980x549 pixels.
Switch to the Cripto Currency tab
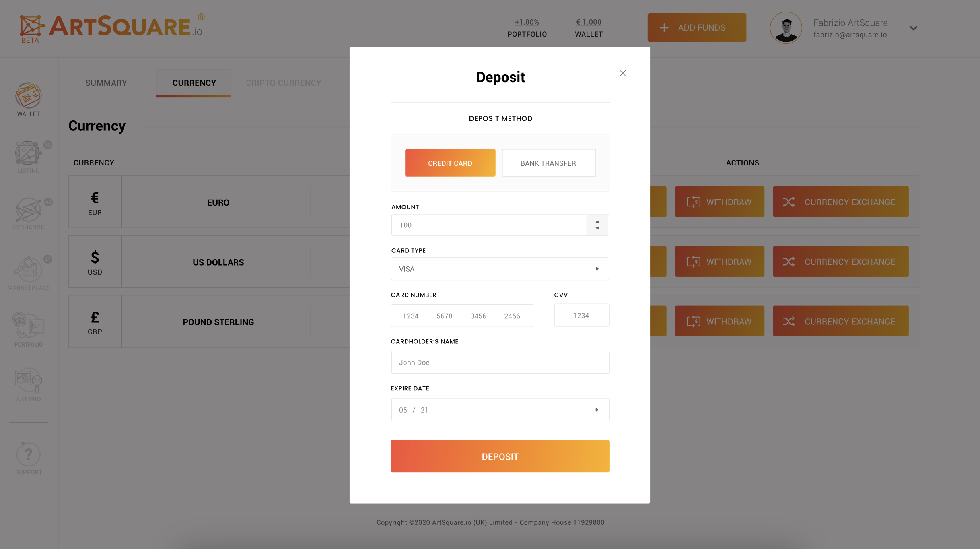[x=283, y=83]
